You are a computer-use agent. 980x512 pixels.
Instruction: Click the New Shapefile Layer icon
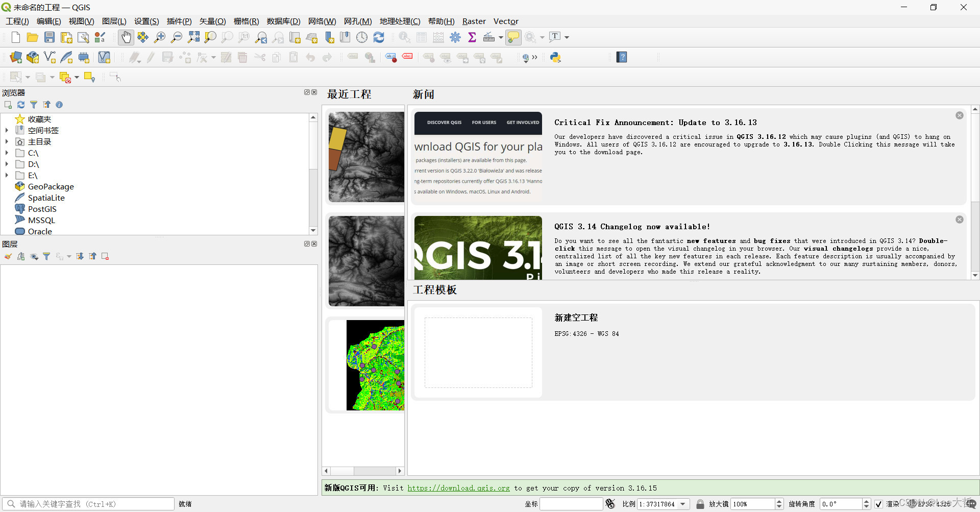pyautogui.click(x=50, y=58)
